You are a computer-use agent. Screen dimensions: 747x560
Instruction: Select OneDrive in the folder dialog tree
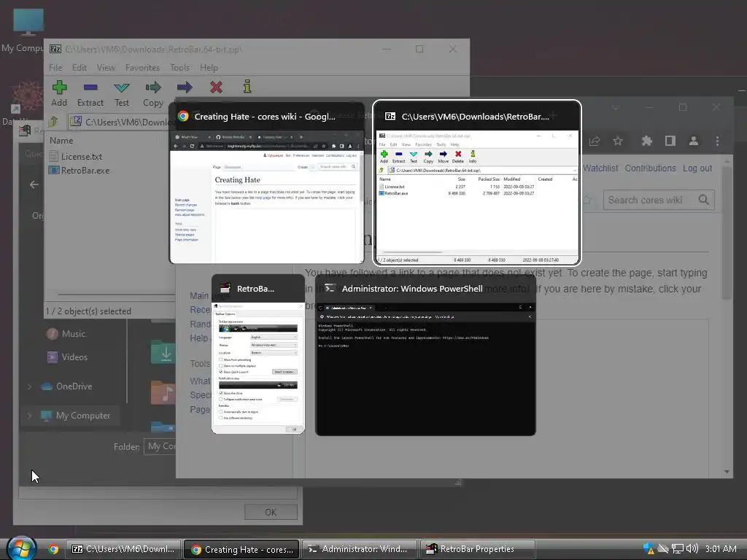[66, 386]
